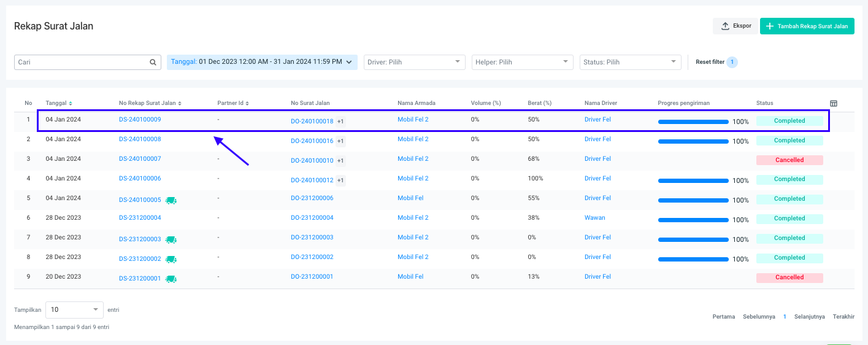Click the search magnifier icon
Viewport: 868px width, 345px height.
153,62
